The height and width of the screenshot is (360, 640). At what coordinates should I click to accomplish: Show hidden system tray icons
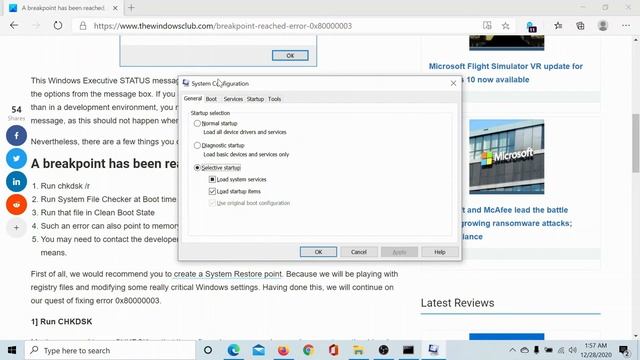pos(512,350)
